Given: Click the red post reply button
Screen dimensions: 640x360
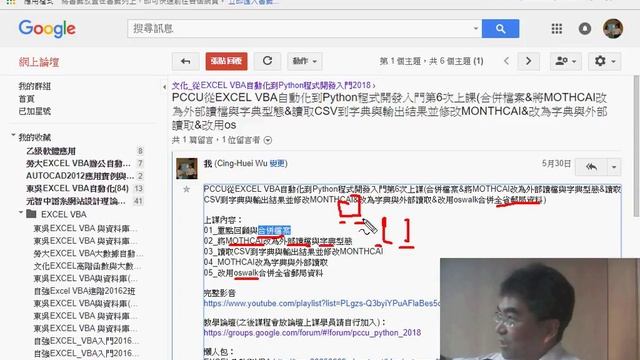Looking at the screenshot, I should (x=226, y=61).
